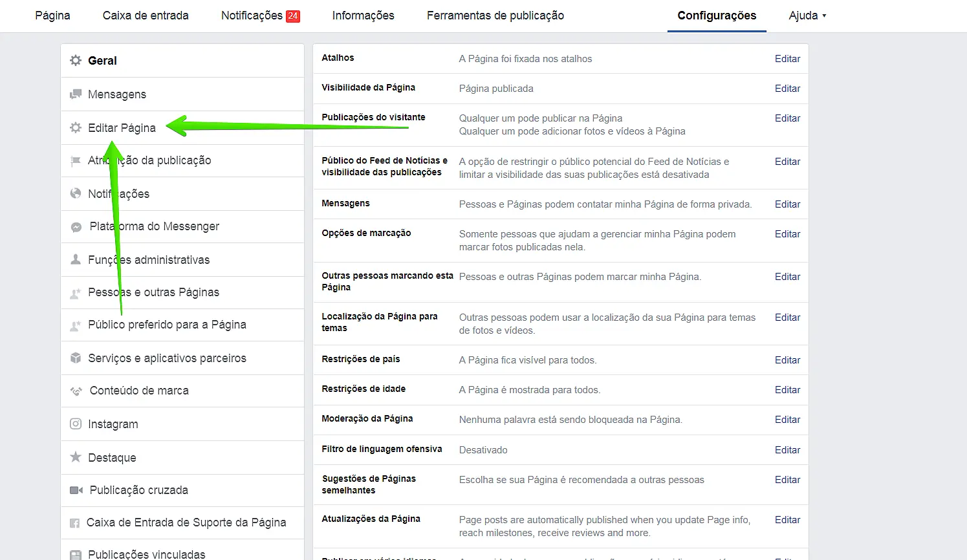Edit the Filtro de linguagem ofensiva setting
This screenshot has width=967, height=560.
tap(787, 450)
